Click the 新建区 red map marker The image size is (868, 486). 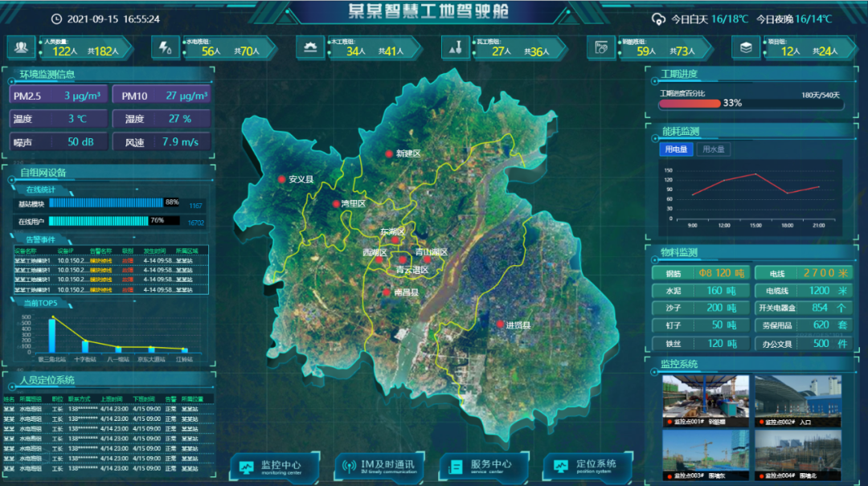coord(389,154)
